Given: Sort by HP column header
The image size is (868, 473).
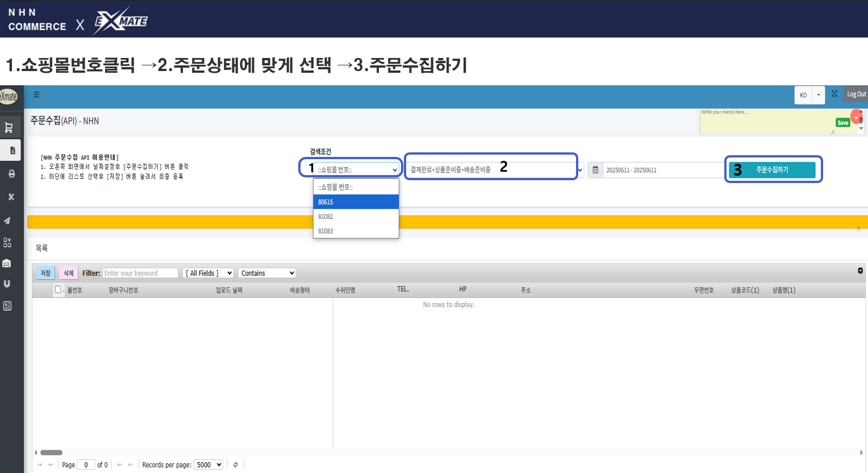Looking at the screenshot, I should click(x=463, y=289).
